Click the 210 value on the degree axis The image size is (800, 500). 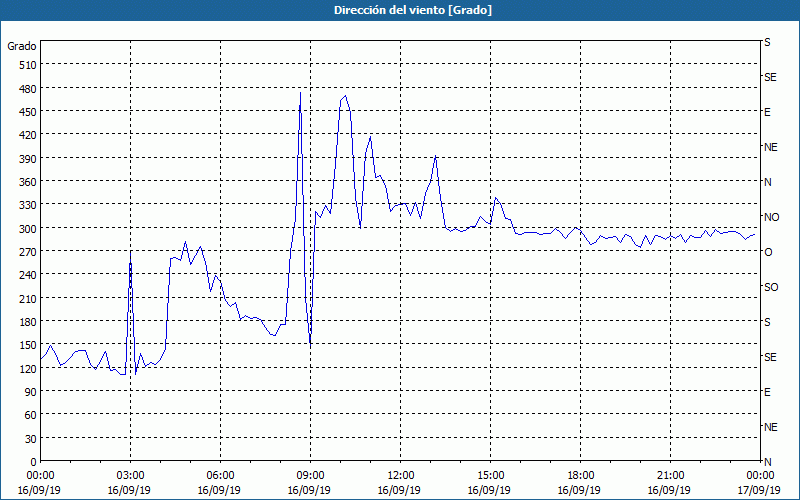coord(28,299)
